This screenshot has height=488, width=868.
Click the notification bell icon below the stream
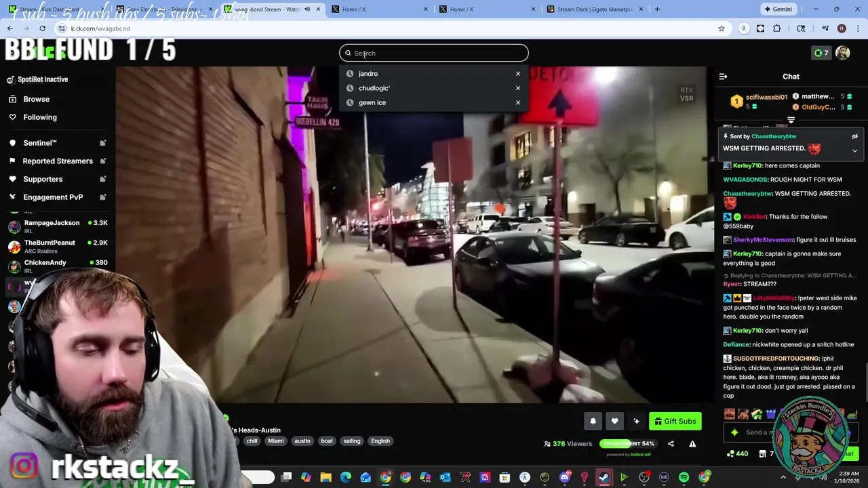(x=593, y=421)
